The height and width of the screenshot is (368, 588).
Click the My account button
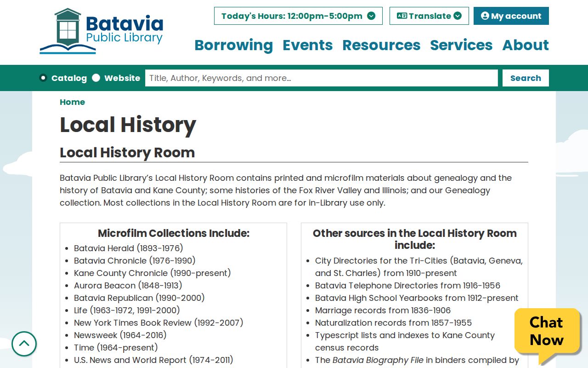[511, 16]
